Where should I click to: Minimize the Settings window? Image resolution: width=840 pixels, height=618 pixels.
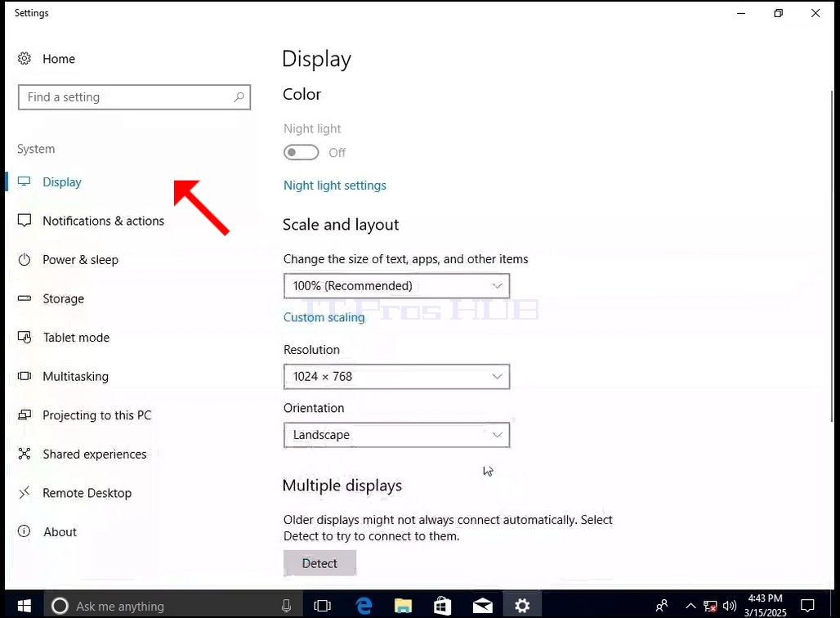click(x=741, y=13)
